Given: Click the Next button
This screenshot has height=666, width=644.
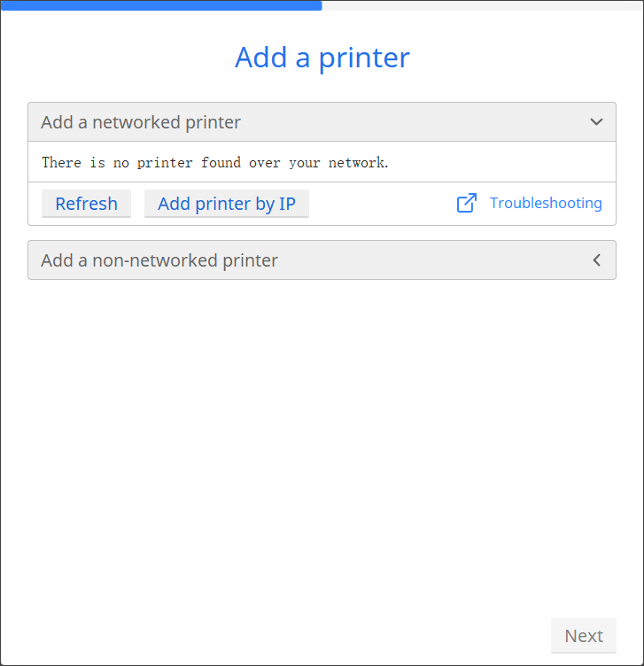Looking at the screenshot, I should (584, 636).
